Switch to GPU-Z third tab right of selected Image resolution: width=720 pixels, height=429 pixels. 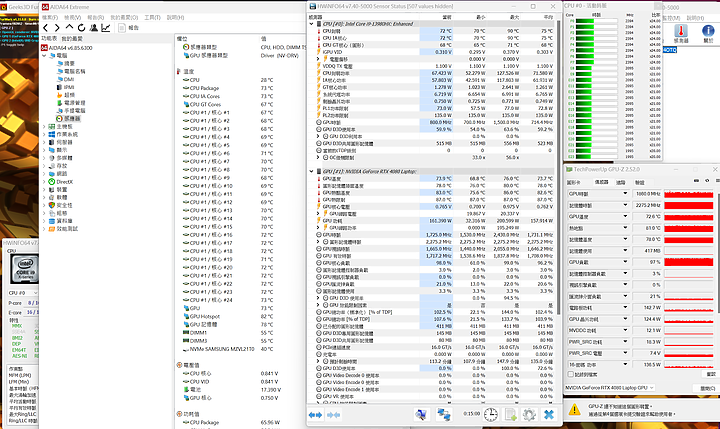620,182
